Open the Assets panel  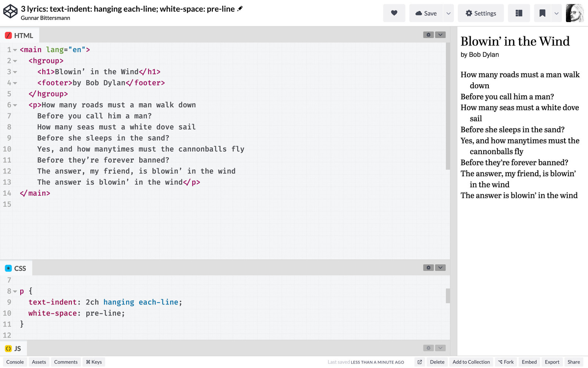39,362
